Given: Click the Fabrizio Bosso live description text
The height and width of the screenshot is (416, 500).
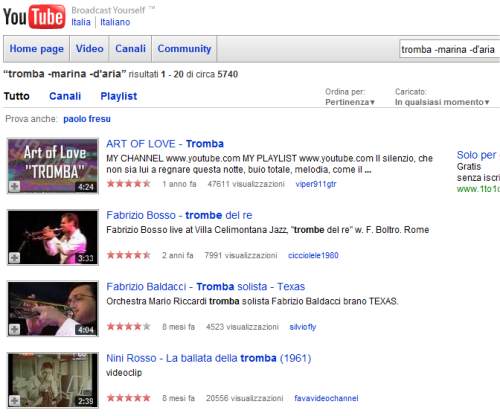Looking at the screenshot, I should 267,230.
